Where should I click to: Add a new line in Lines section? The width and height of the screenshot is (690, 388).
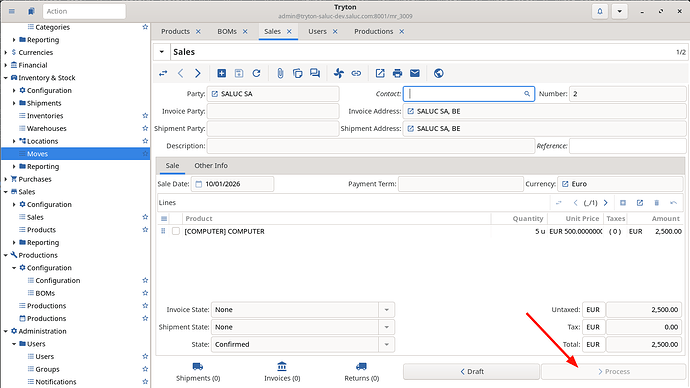[x=623, y=203]
